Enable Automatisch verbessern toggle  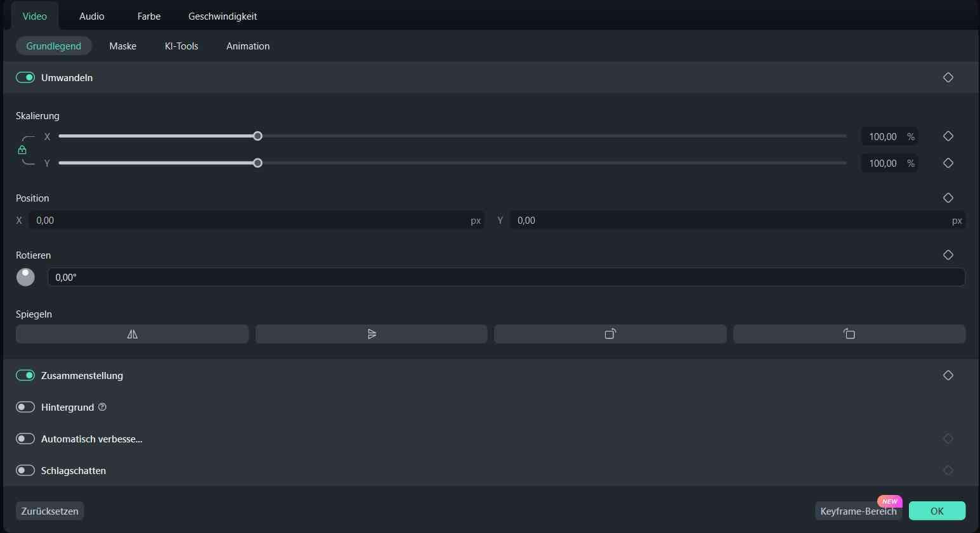pos(25,439)
